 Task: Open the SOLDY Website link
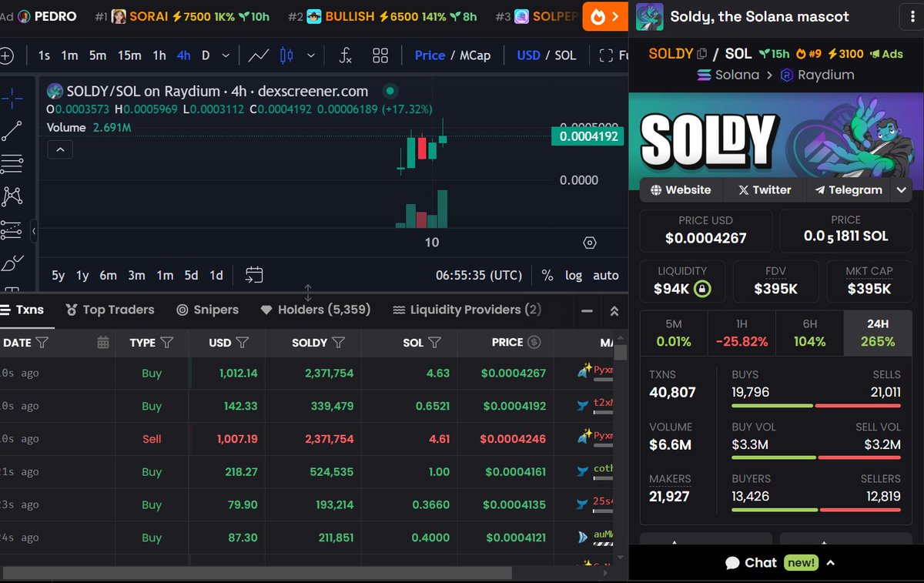[x=681, y=189]
